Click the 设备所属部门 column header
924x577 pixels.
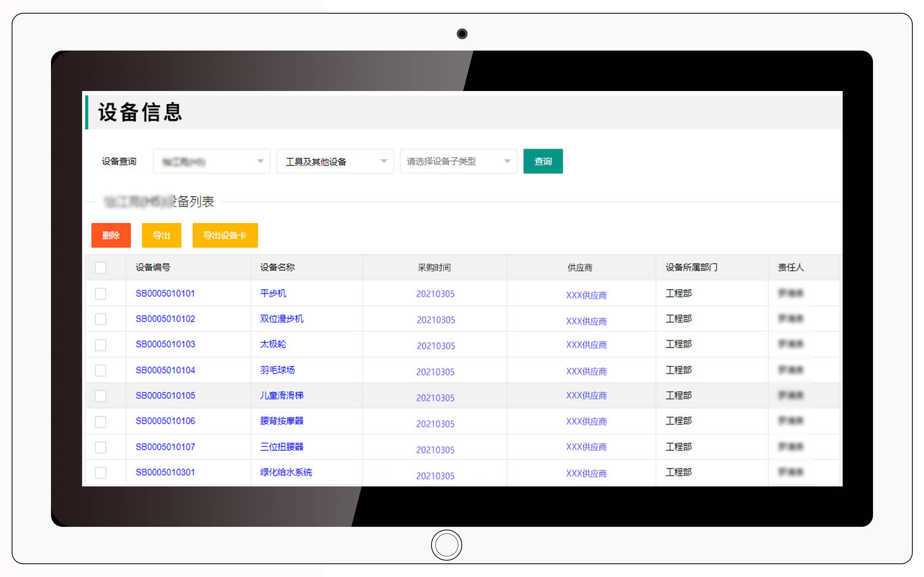click(x=691, y=267)
